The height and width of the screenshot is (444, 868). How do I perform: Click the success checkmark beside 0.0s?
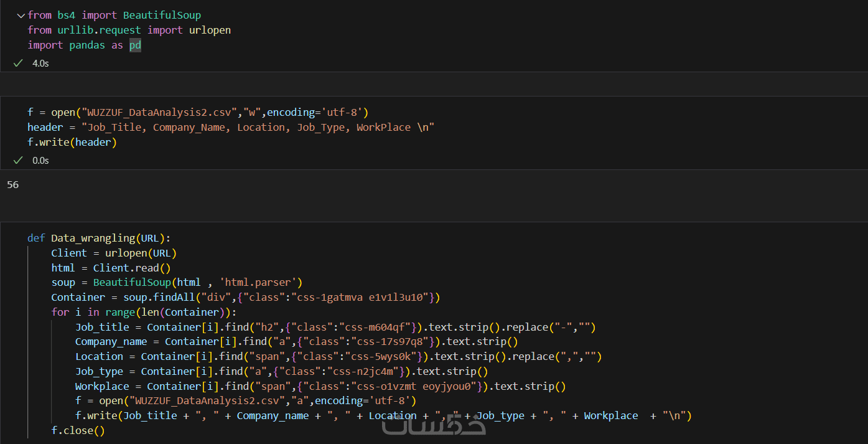pyautogui.click(x=18, y=160)
